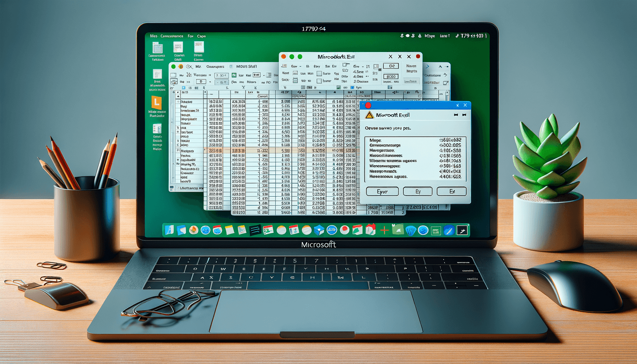Select the Mavegarttiuee row in dialog list
Image resolution: width=637 pixels, height=364 pixels.
pyautogui.click(x=415, y=150)
